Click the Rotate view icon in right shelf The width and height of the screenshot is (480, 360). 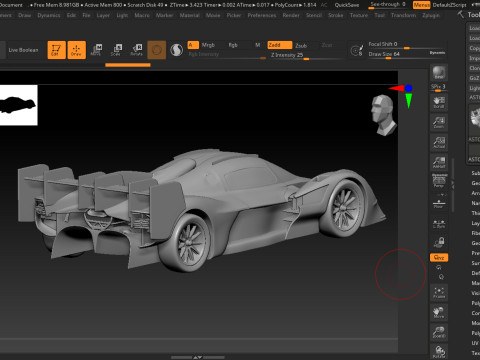pos(439,352)
